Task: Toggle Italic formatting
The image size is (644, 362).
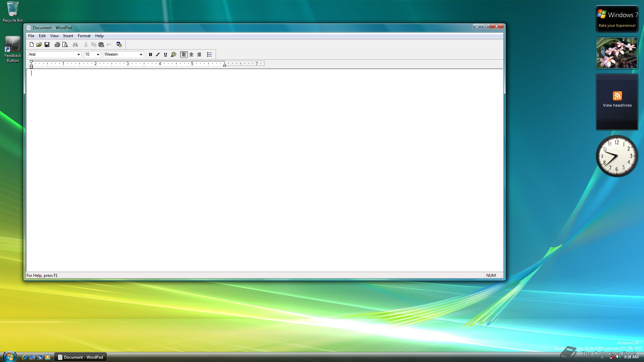Action: point(158,54)
